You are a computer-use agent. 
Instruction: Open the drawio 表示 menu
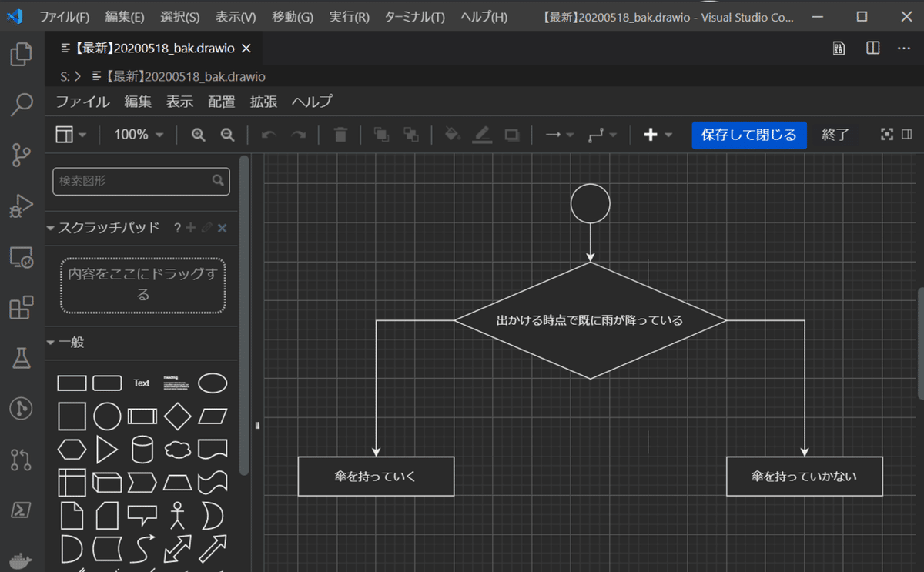pos(179,102)
